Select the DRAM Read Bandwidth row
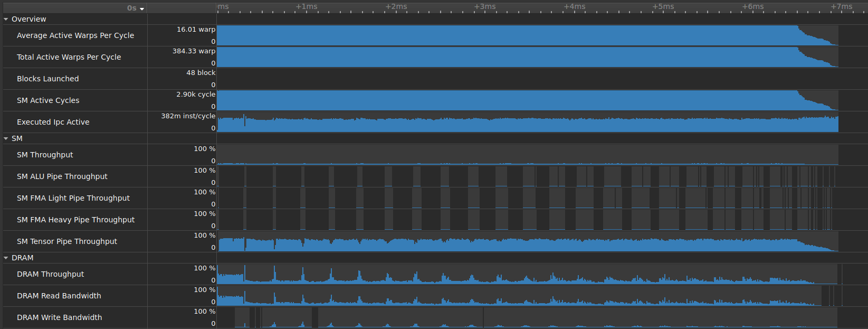Viewport: 868px width, 329px height. [x=59, y=296]
